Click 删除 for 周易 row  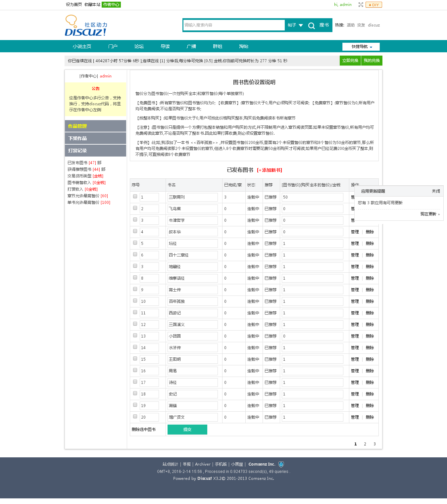coord(370,371)
